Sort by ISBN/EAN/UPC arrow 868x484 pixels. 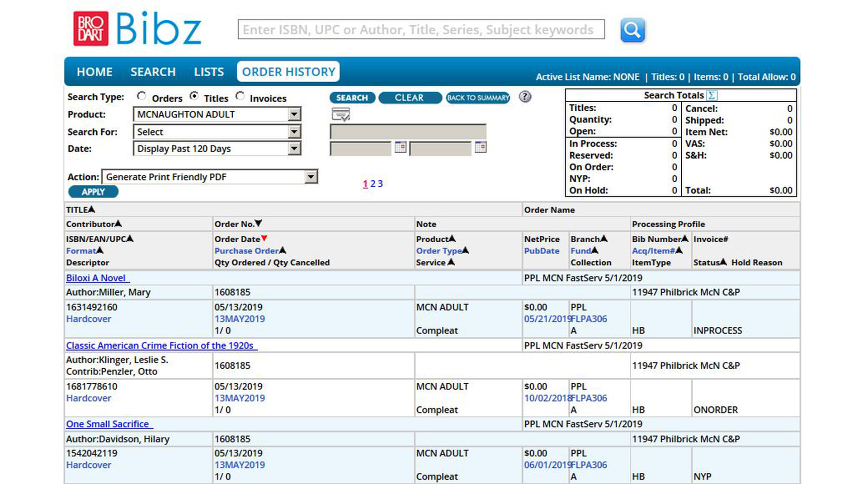coord(130,238)
